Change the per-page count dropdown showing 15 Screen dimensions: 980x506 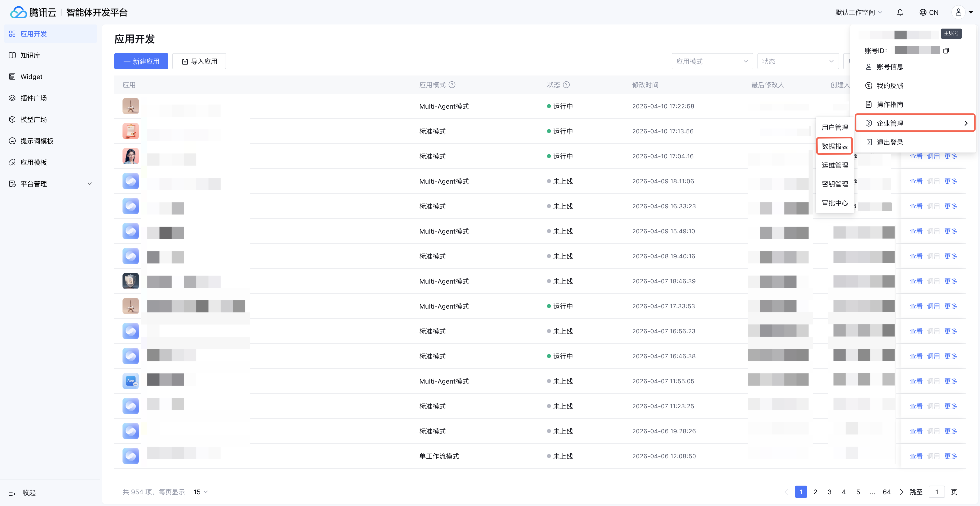pos(201,492)
